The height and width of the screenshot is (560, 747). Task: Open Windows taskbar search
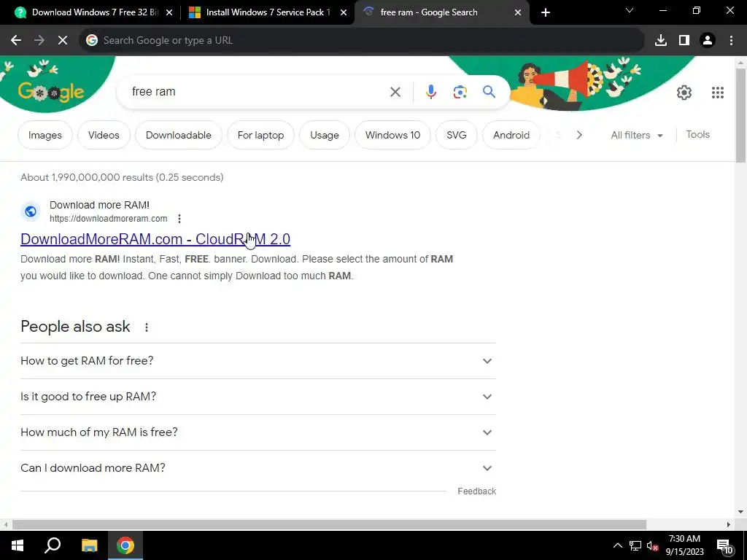click(53, 545)
